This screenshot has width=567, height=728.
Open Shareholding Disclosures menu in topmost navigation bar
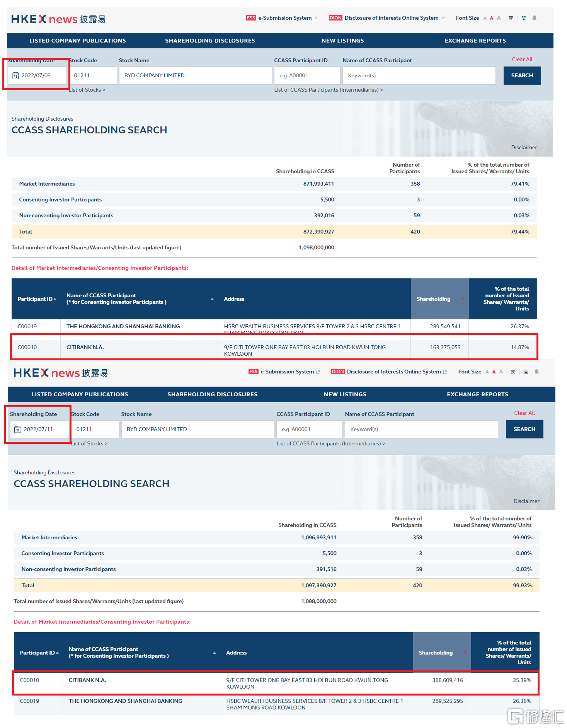tap(210, 41)
